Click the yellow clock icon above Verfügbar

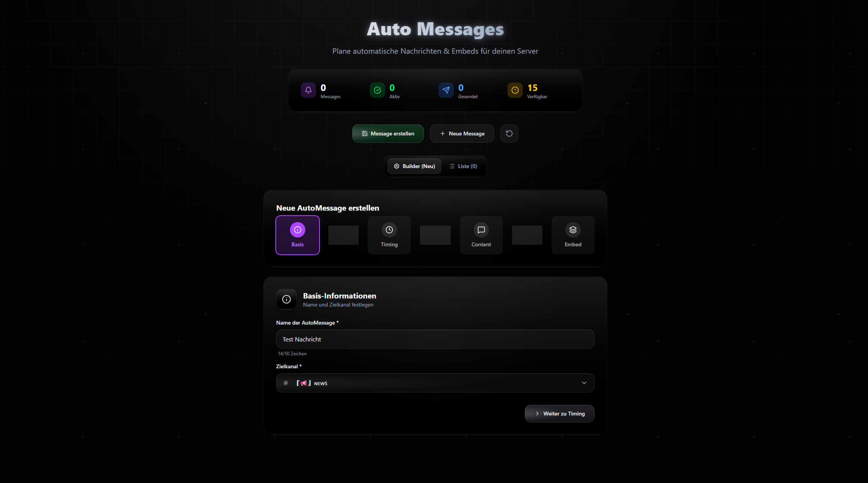pyautogui.click(x=515, y=90)
